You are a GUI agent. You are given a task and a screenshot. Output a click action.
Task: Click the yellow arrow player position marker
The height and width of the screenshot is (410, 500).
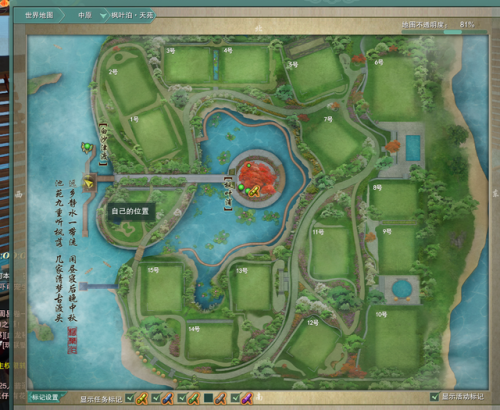click(x=88, y=182)
